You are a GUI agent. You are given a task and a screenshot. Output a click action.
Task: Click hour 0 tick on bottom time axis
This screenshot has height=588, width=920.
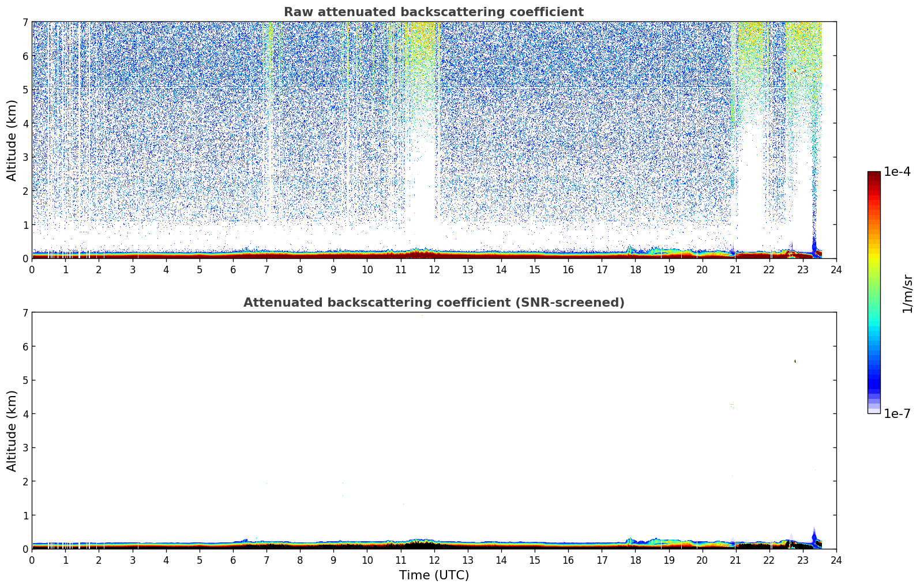32,560
